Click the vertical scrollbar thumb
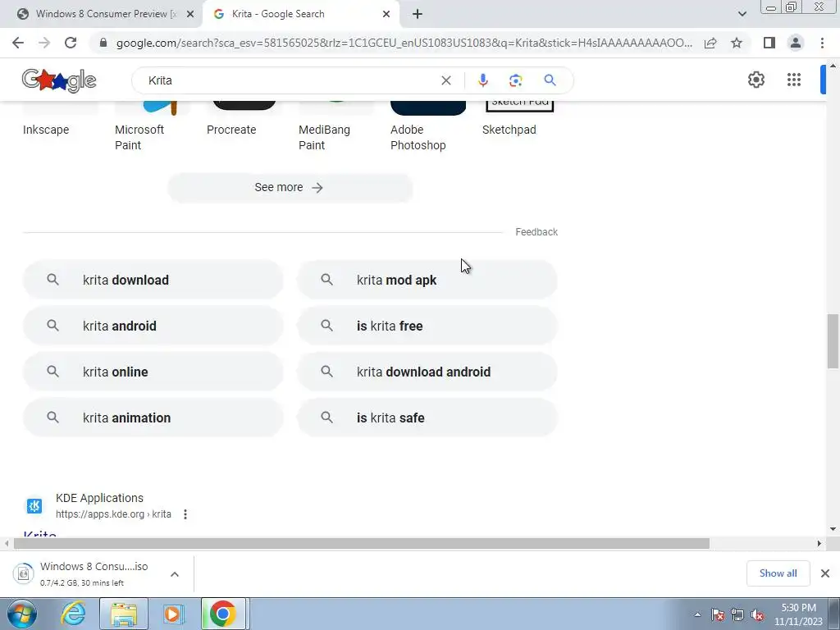 tap(833, 341)
